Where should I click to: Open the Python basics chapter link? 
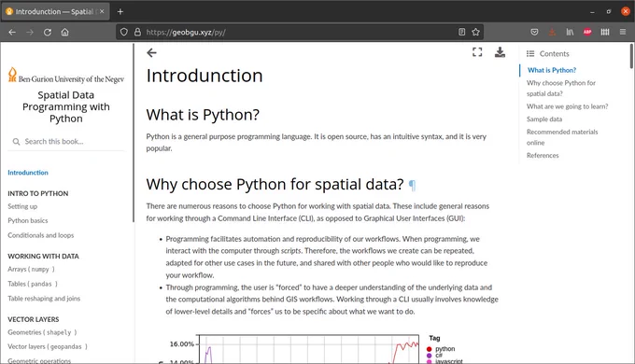[x=27, y=220]
